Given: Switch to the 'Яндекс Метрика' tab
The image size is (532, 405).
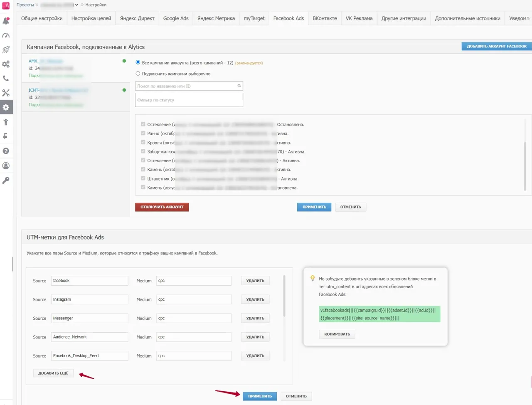Looking at the screenshot, I should tap(216, 18).
